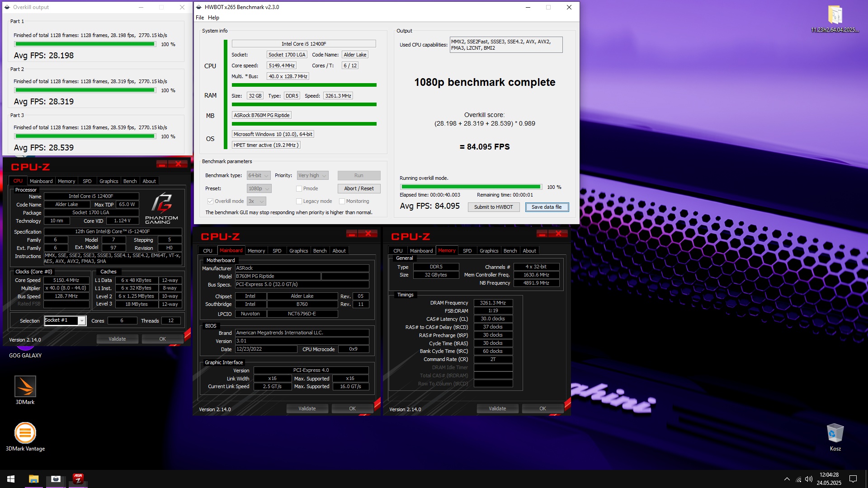
Task: Click the Abort / Reset button
Action: point(359,188)
